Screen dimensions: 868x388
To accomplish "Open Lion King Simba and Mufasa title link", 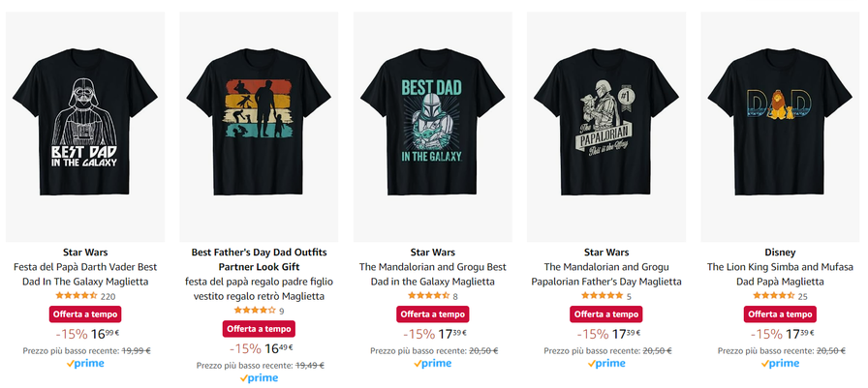I will click(781, 274).
